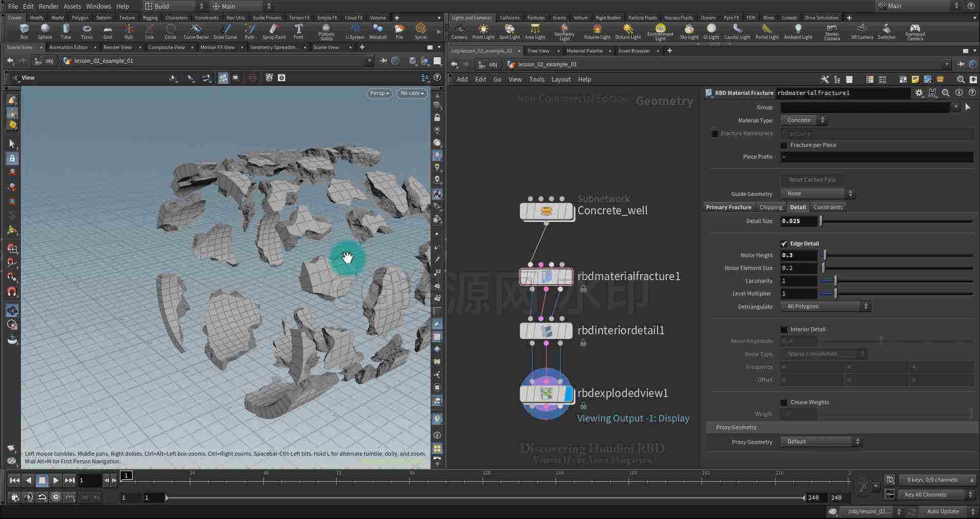Viewport: 980px width, 519px height.
Task: Enable the Crease Weights checkbox
Action: [784, 402]
